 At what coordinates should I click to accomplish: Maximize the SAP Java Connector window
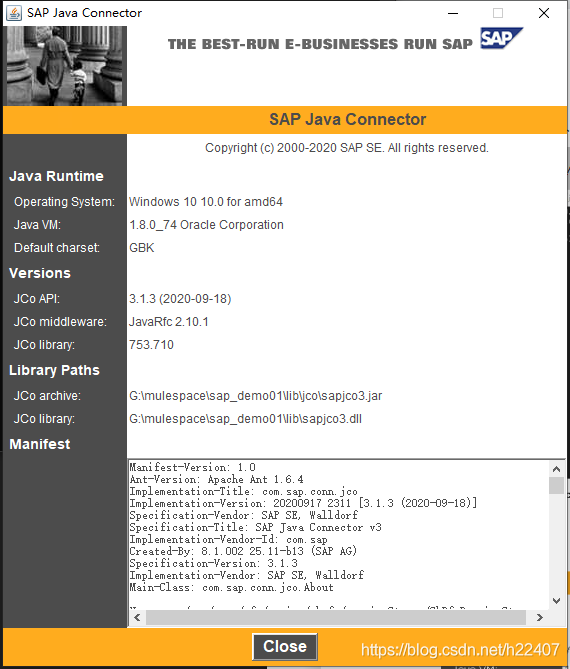click(498, 13)
